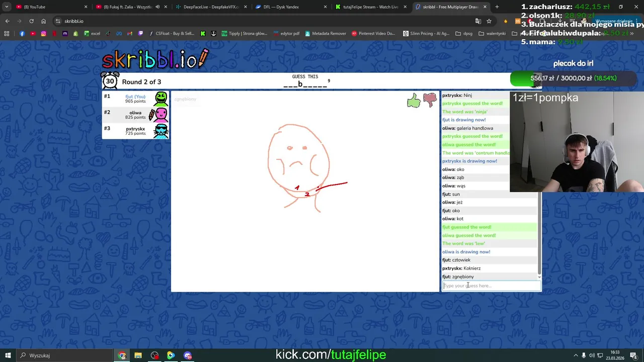Click the chat scrollbar
The height and width of the screenshot is (362, 644).
pyautogui.click(x=539, y=234)
